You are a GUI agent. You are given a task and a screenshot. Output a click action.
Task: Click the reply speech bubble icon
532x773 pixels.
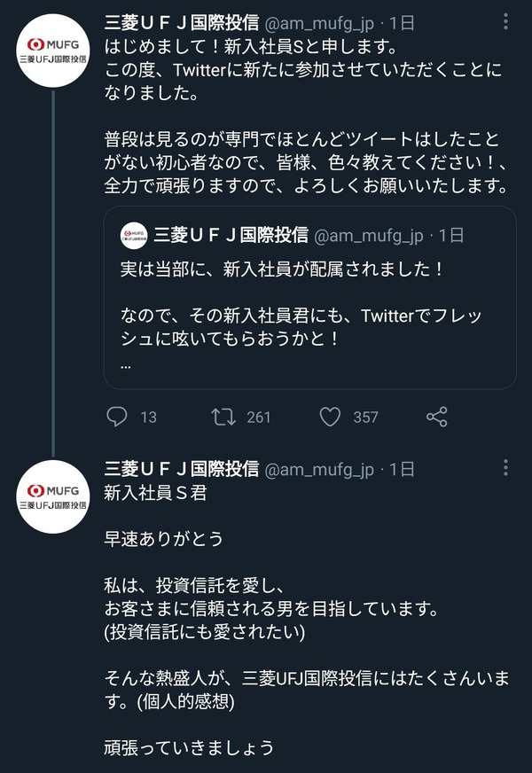coord(118,416)
